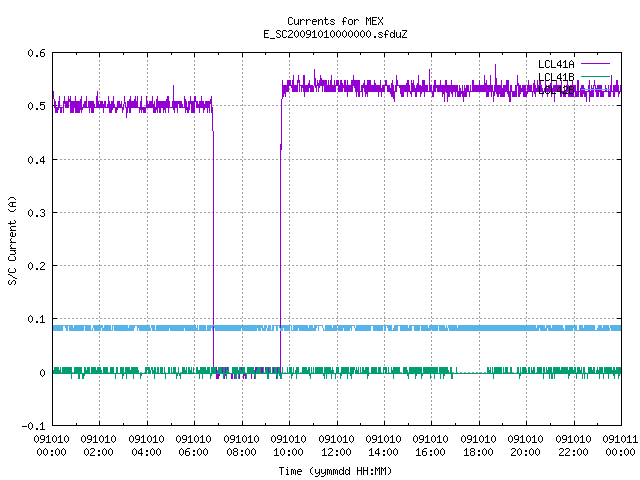
Task: Click the chart title 'Currents for MEX'
Action: (335, 21)
